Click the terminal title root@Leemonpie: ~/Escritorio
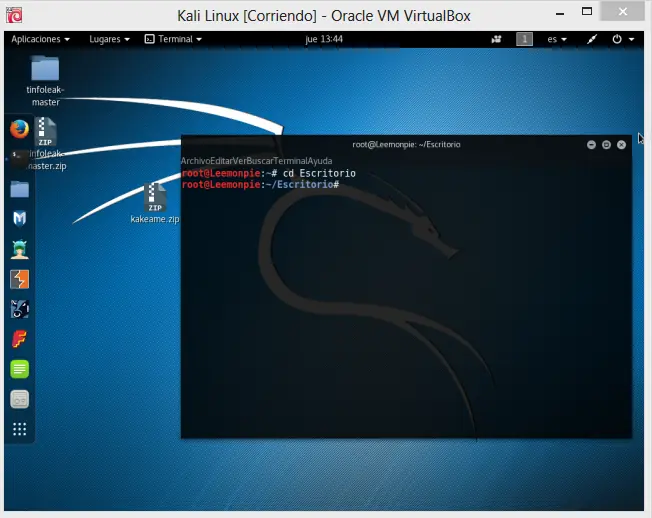The height and width of the screenshot is (518, 652). 406,145
